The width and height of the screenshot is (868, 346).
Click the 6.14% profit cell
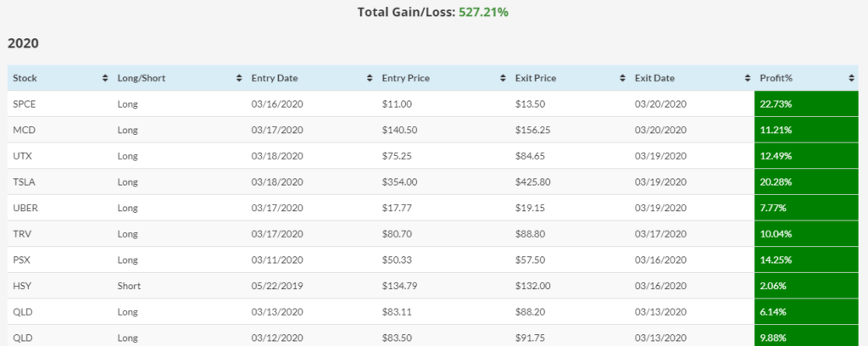coord(807,312)
